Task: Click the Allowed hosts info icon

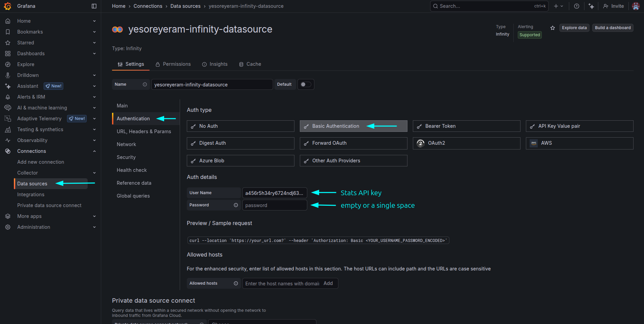Action: (x=236, y=283)
